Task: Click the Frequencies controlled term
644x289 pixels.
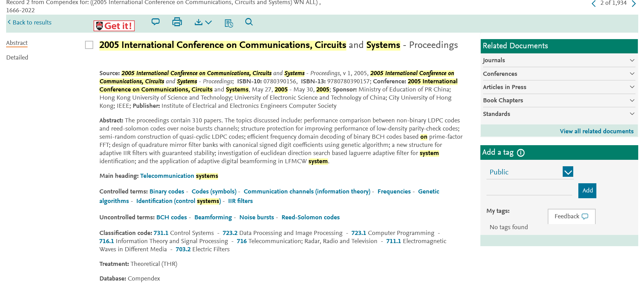Action: (394, 191)
